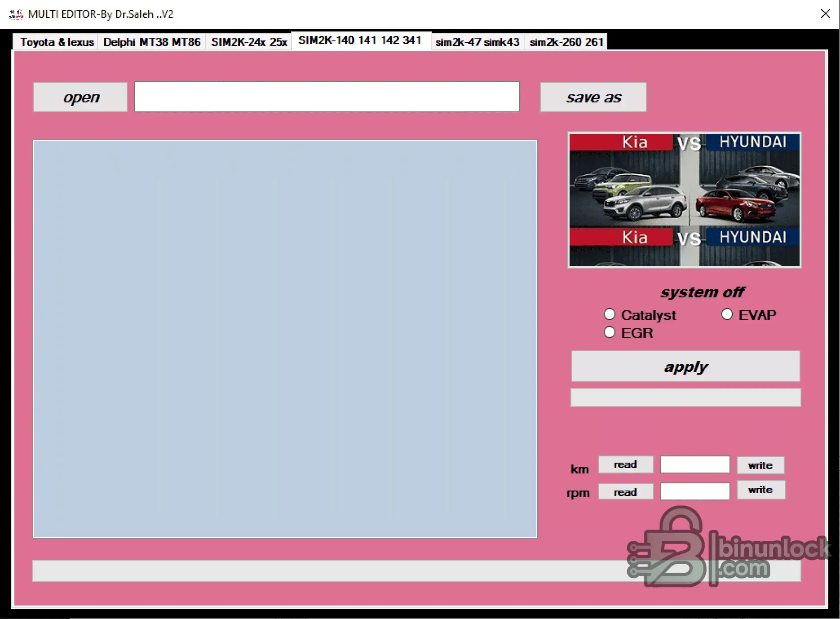Screen dimensions: 840x619
Task: Click the save as button
Action: tap(593, 97)
